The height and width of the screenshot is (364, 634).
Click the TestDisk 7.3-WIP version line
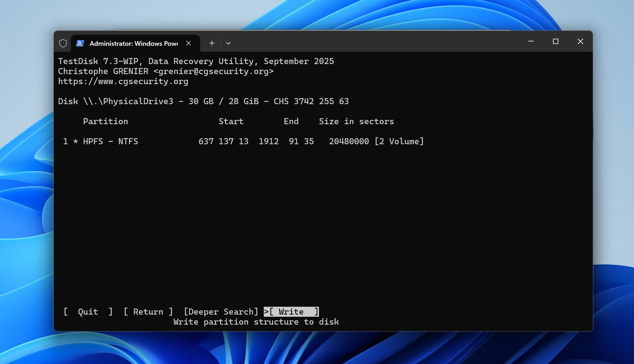point(196,61)
